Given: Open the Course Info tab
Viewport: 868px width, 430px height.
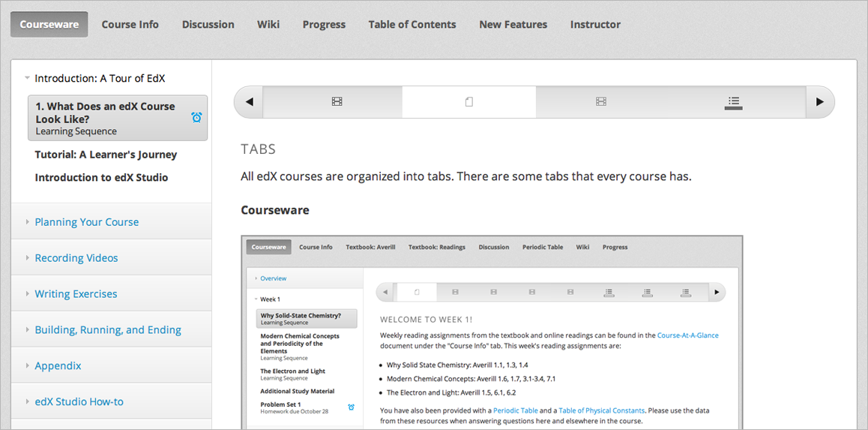Looking at the screenshot, I should 130,25.
